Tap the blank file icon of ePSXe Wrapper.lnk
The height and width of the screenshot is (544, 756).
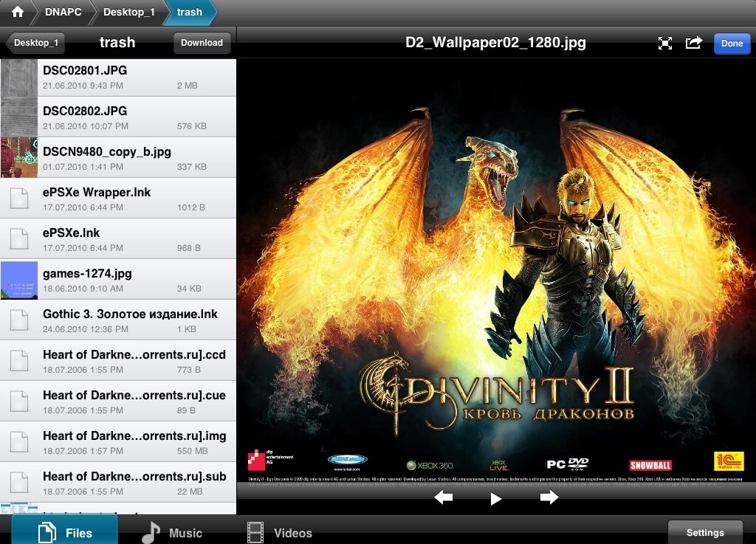tap(19, 198)
